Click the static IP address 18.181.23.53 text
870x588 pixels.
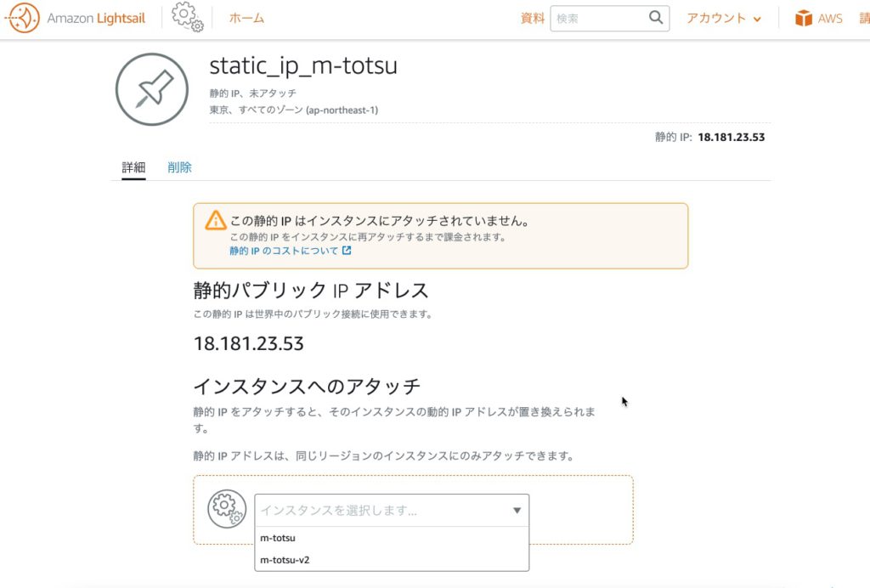[248, 344]
